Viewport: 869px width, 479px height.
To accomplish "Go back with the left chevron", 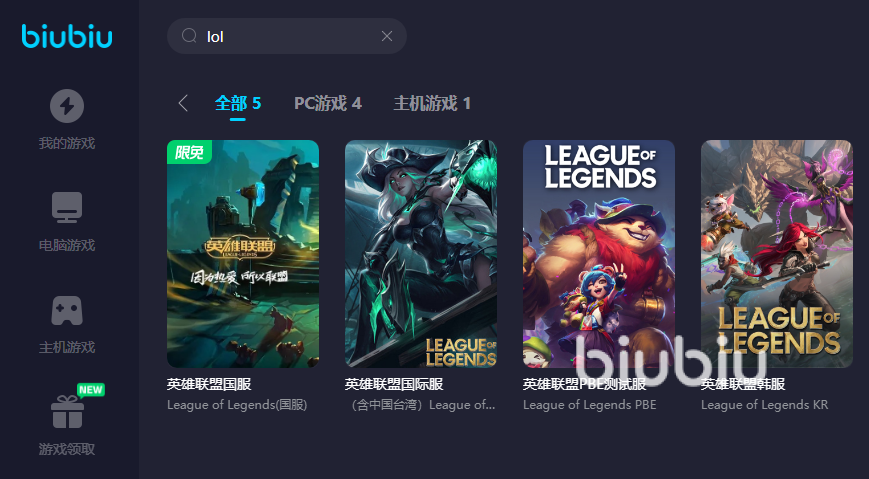I will tap(183, 103).
